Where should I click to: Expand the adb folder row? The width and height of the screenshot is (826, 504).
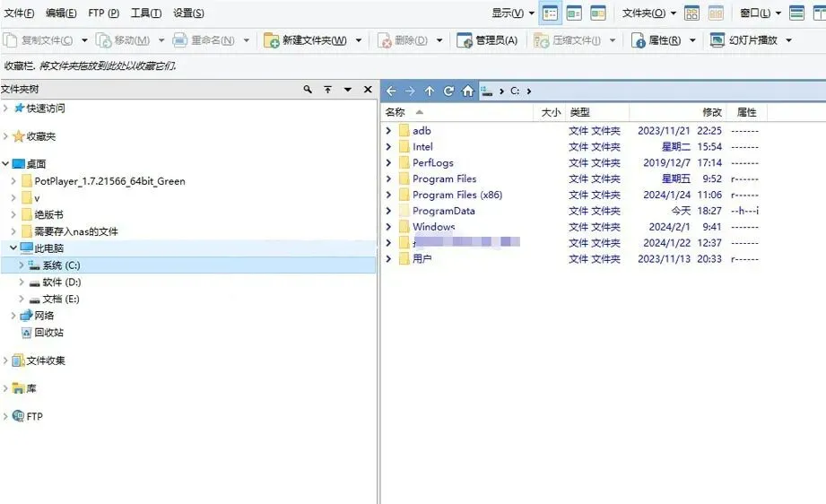[x=388, y=131]
